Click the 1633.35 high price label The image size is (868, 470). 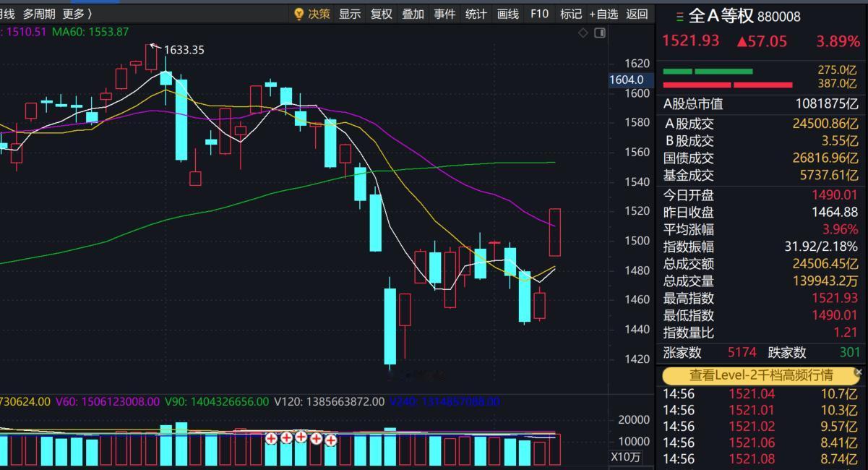[184, 50]
